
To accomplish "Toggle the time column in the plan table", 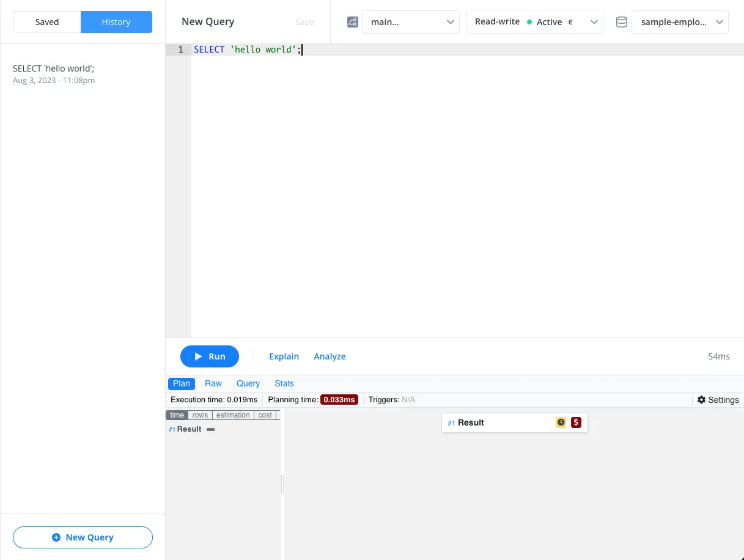I will tap(177, 415).
